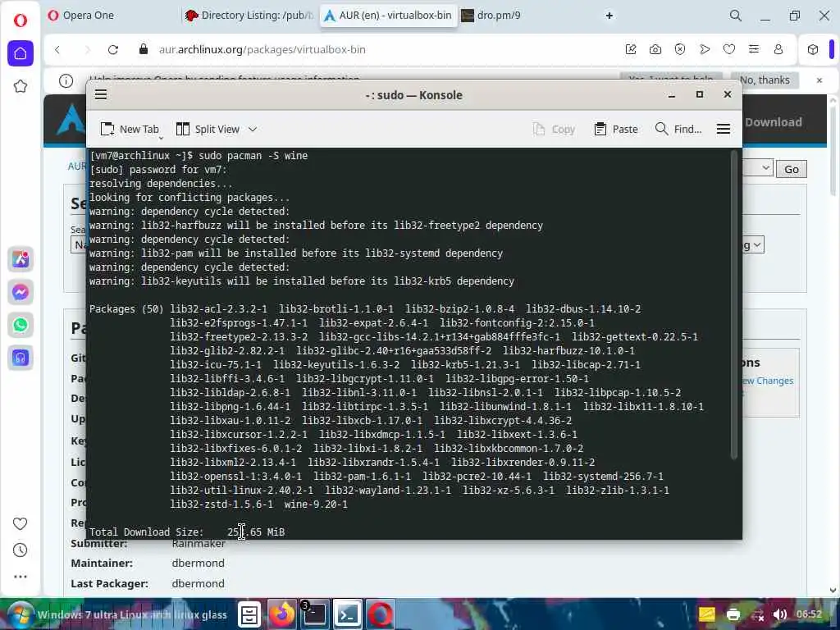Click New Tab in Konsole toolbar
The width and height of the screenshot is (840, 630).
click(130, 129)
